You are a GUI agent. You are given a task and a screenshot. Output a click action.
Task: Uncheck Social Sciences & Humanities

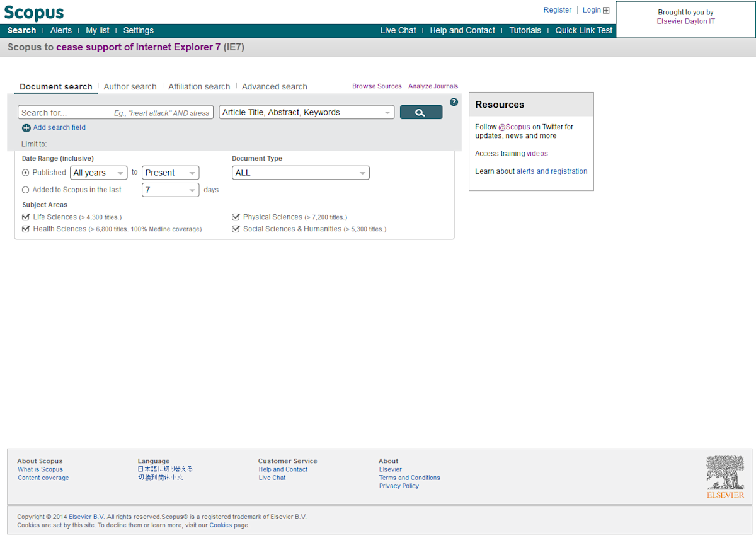click(236, 229)
